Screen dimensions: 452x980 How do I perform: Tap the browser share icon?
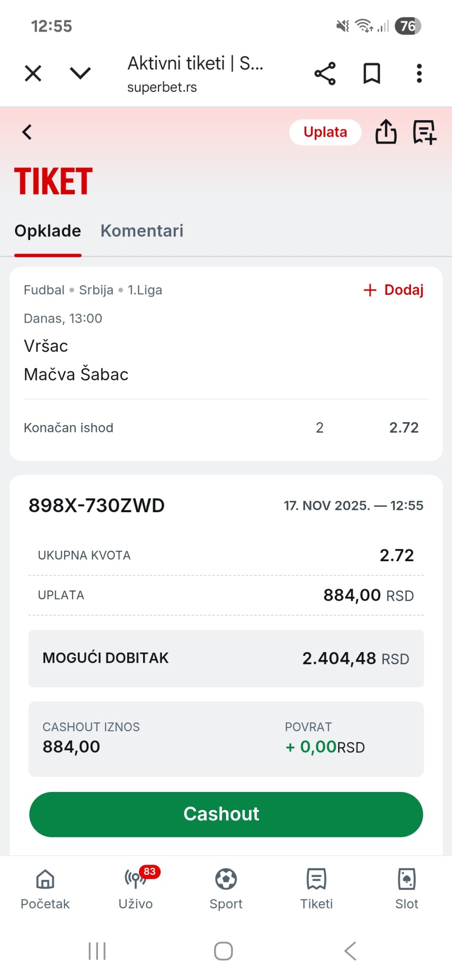325,73
